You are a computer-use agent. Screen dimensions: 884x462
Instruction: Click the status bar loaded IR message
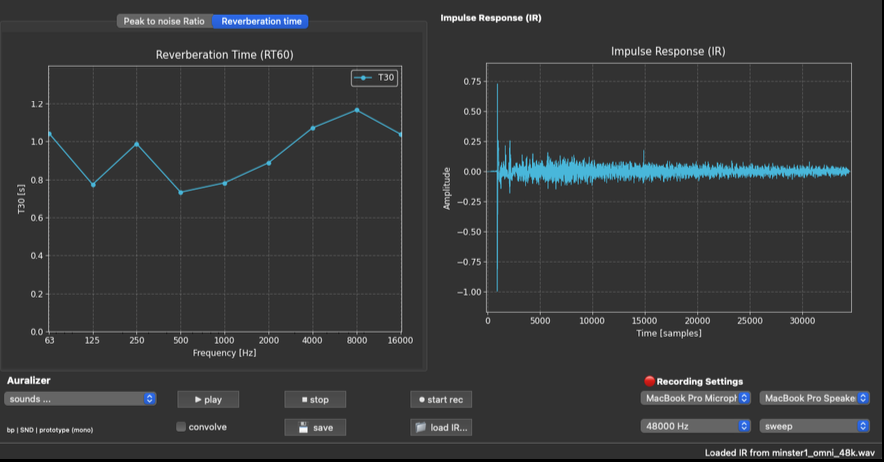790,453
